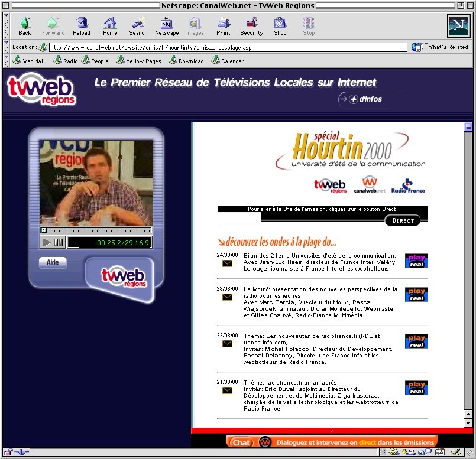The width and height of the screenshot is (476, 459).
Task: Click the Shop toolbar icon
Action: tap(280, 27)
